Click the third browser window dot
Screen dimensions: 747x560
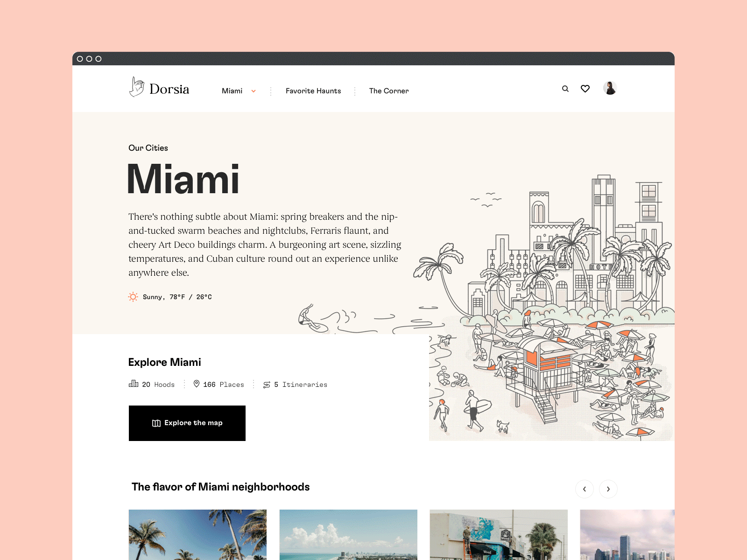(x=99, y=59)
